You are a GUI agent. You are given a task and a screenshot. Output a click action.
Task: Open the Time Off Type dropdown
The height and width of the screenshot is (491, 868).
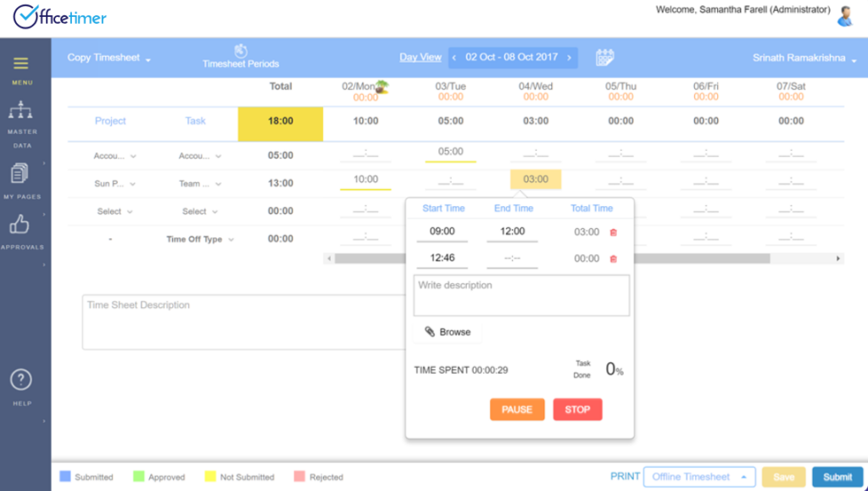[x=200, y=239]
